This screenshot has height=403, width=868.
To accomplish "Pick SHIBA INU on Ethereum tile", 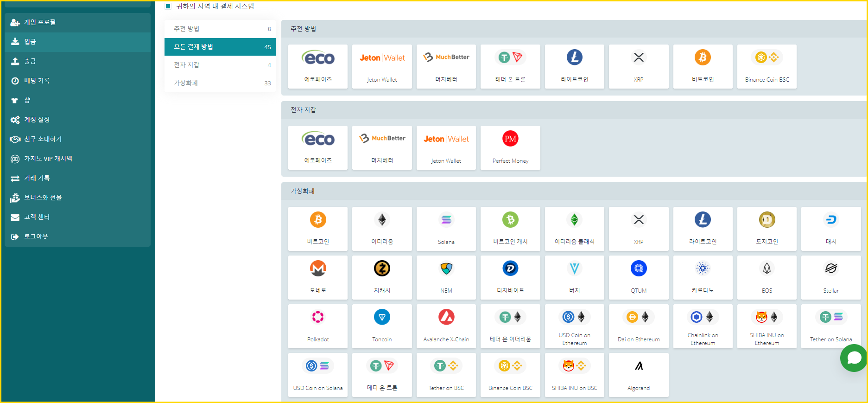I will (x=767, y=326).
